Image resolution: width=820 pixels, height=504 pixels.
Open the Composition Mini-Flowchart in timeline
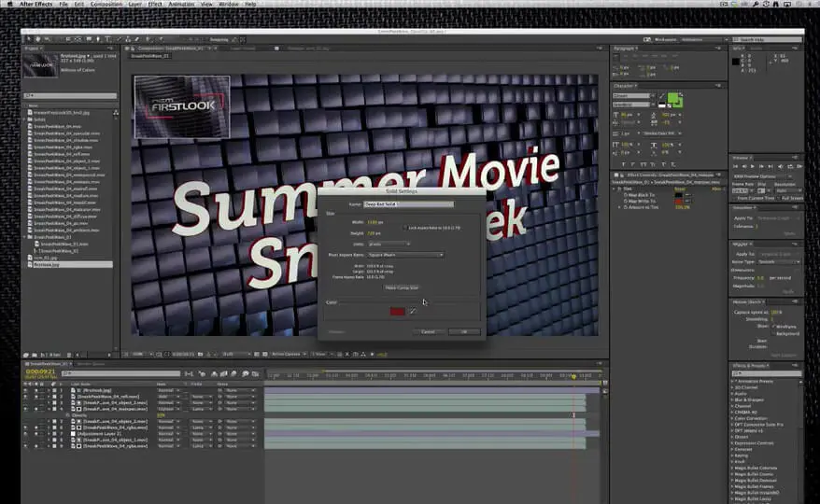[189, 374]
